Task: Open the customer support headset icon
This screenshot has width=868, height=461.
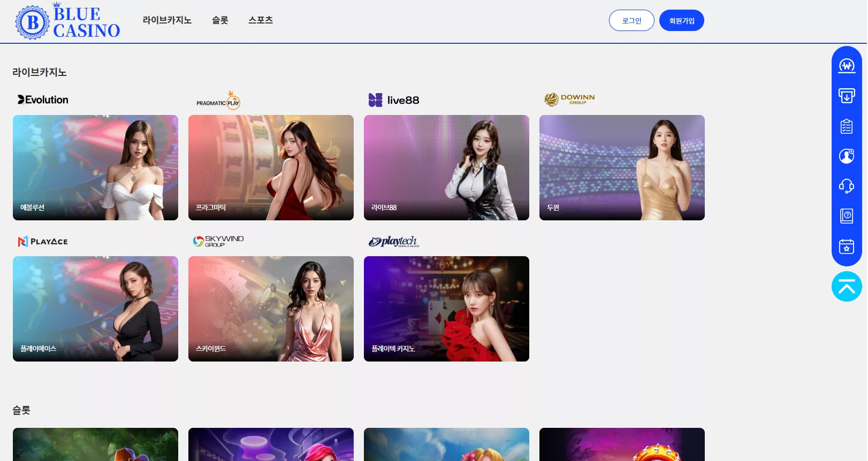Action: (847, 186)
